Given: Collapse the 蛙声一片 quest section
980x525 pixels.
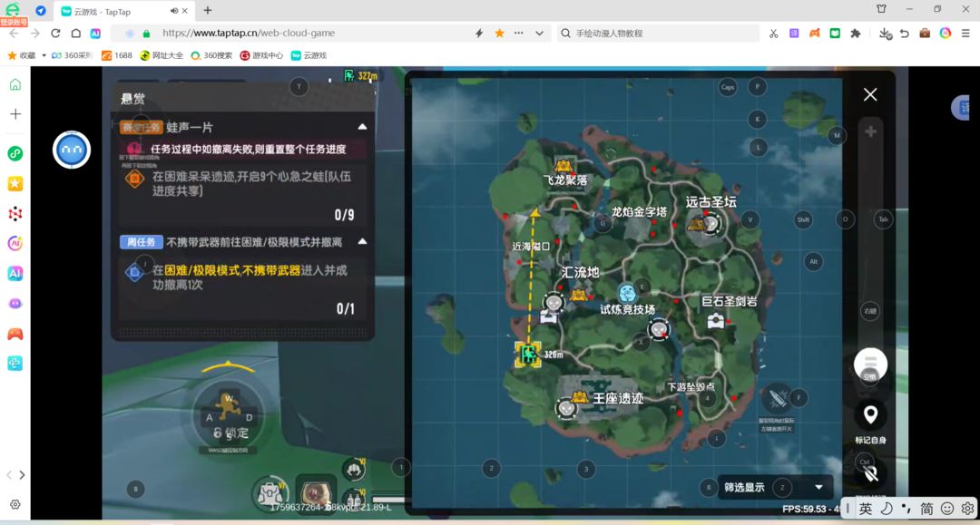Looking at the screenshot, I should click(x=362, y=127).
